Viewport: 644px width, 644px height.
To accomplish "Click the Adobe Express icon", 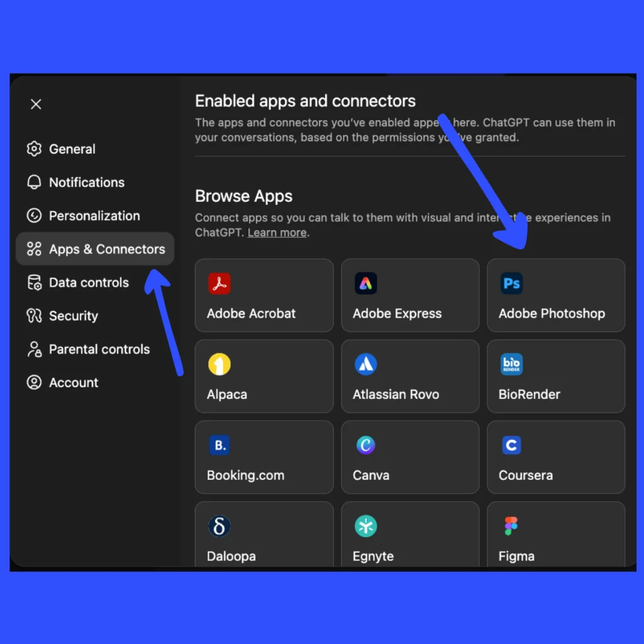I will pos(365,283).
